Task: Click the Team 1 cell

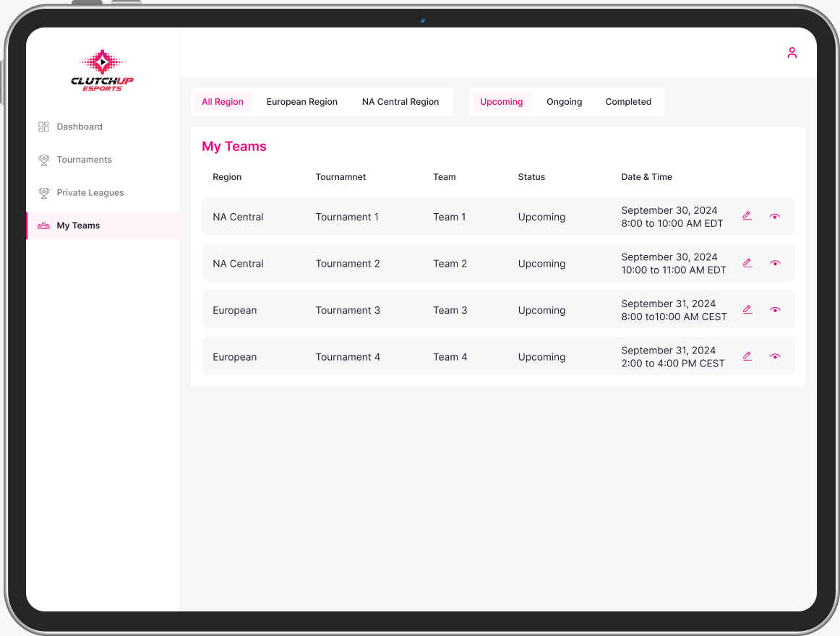Action: coord(450,217)
